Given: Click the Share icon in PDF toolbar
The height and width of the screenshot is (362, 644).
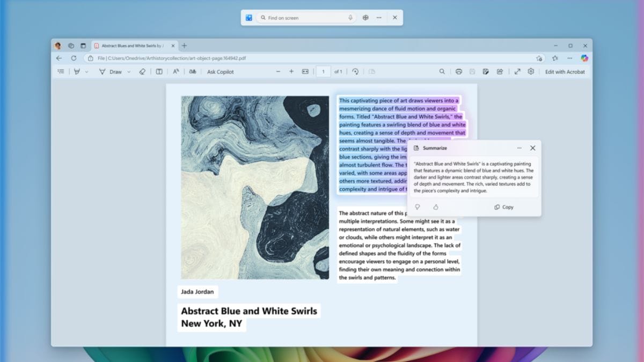Looking at the screenshot, I should point(500,71).
